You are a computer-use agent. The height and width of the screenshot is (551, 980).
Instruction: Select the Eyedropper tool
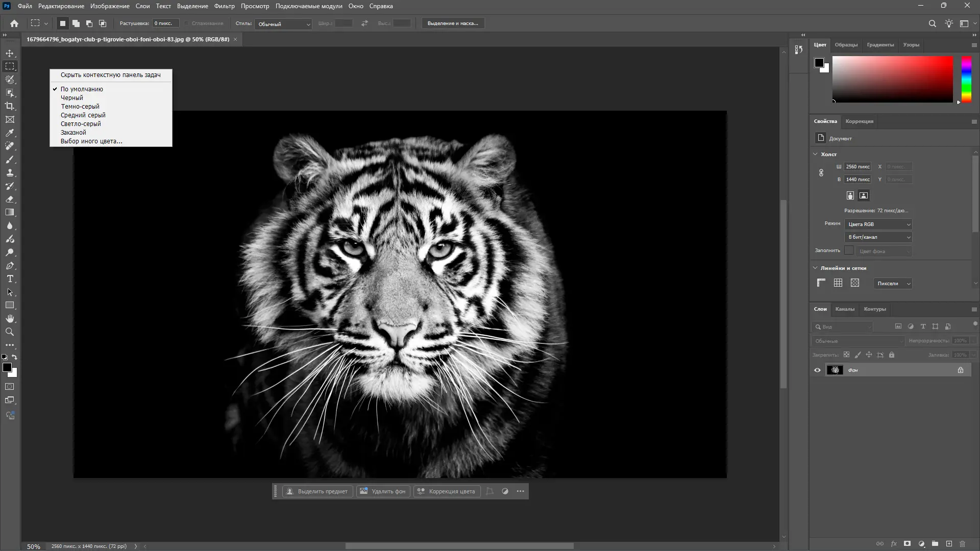(10, 133)
